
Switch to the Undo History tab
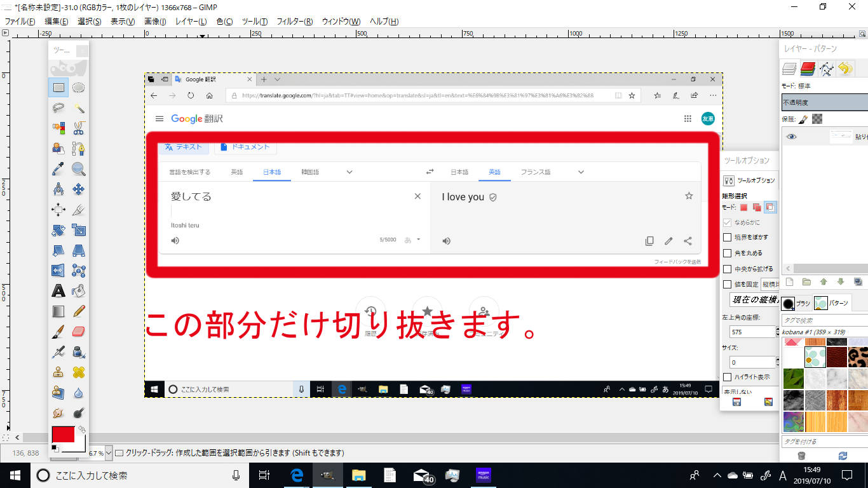click(844, 68)
